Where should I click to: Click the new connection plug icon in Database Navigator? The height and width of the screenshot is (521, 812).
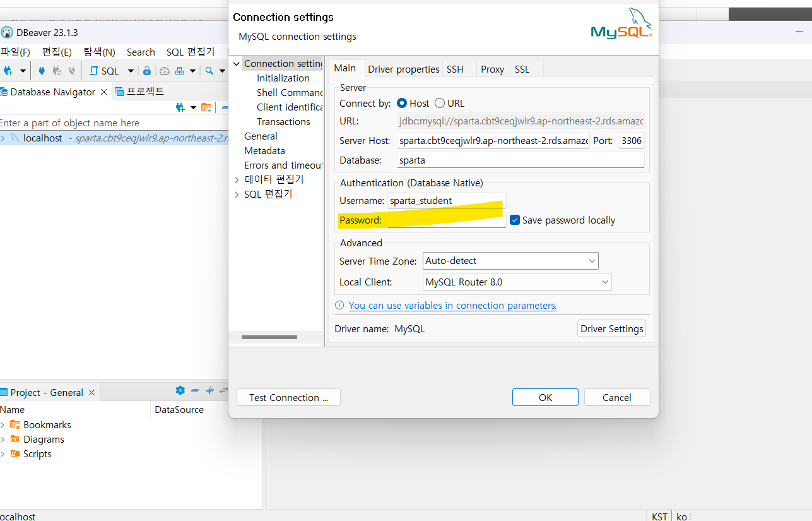(180, 107)
